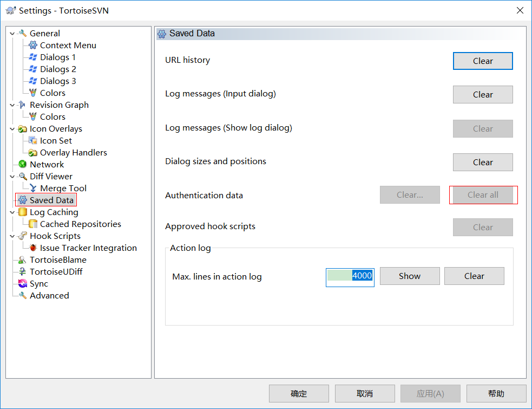532x409 pixels.
Task: Show the action log
Action: tap(410, 276)
